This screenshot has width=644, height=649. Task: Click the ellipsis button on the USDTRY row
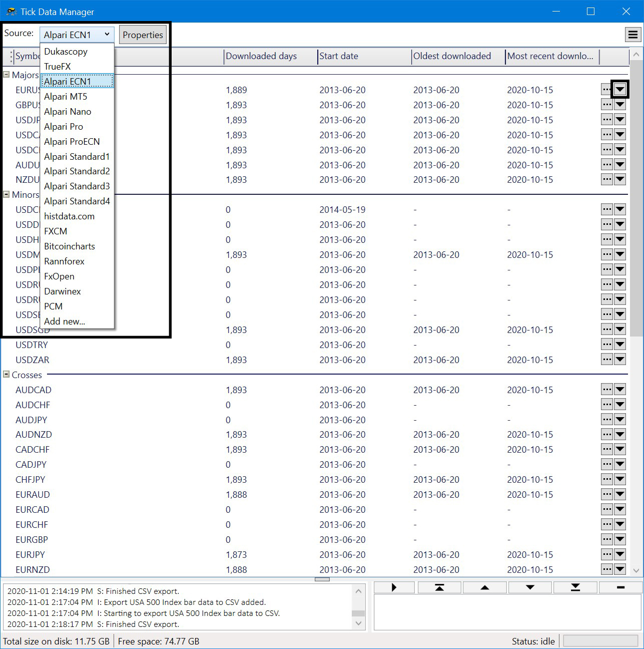(x=607, y=345)
